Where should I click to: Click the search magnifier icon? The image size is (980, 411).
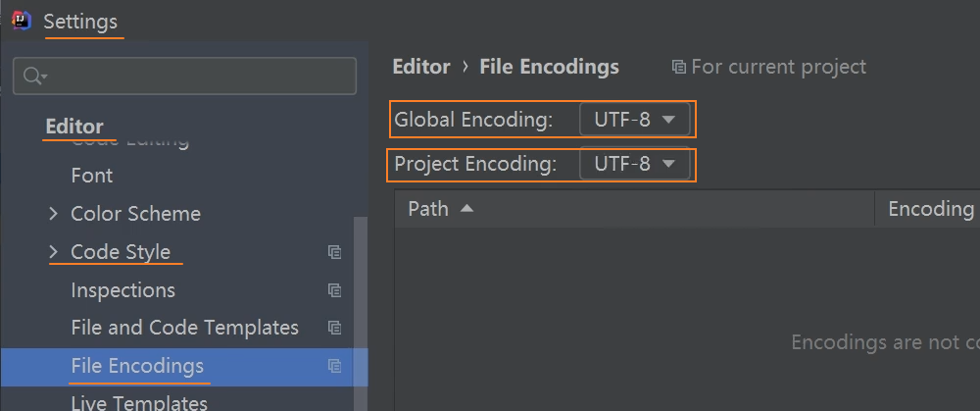[x=33, y=77]
